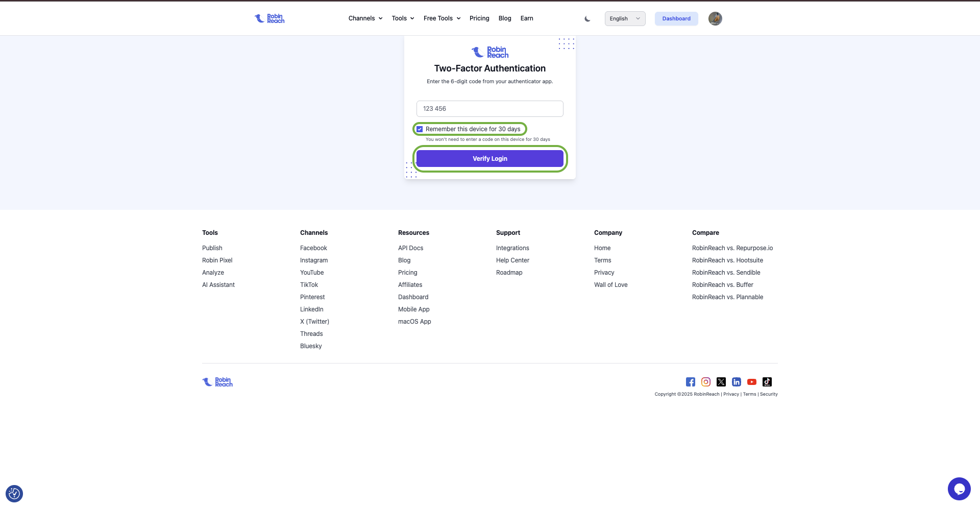Open the Terms link in copyright line

coord(749,394)
